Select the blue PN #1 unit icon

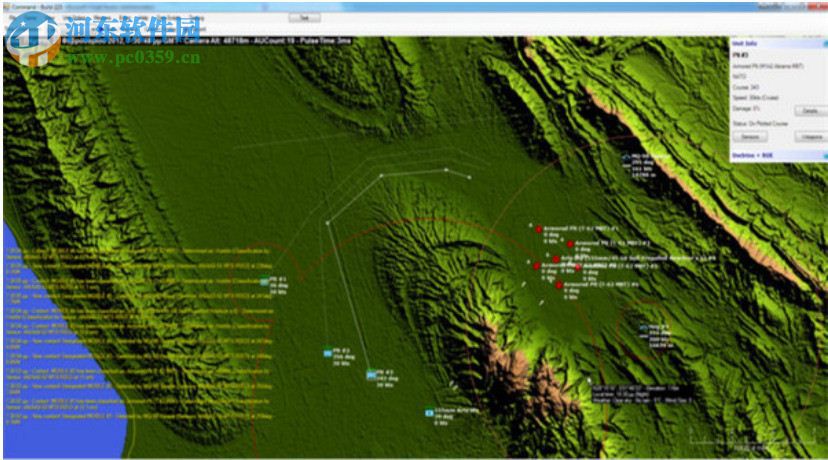coord(264,282)
